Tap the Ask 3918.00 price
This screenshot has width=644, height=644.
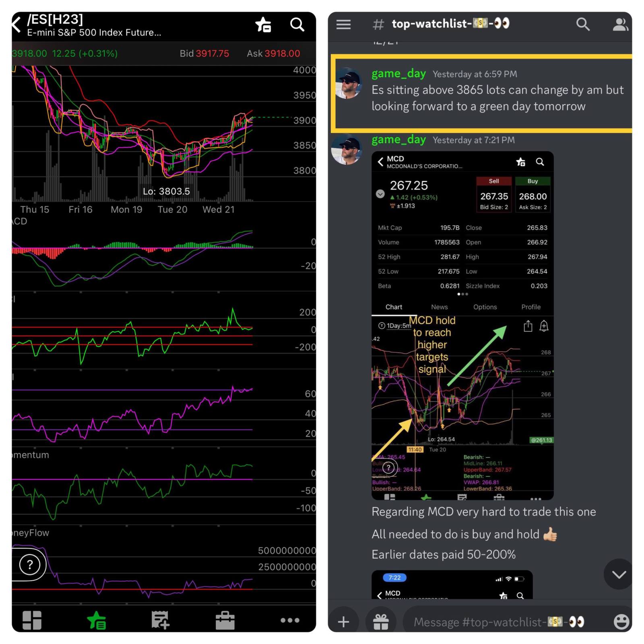click(273, 54)
